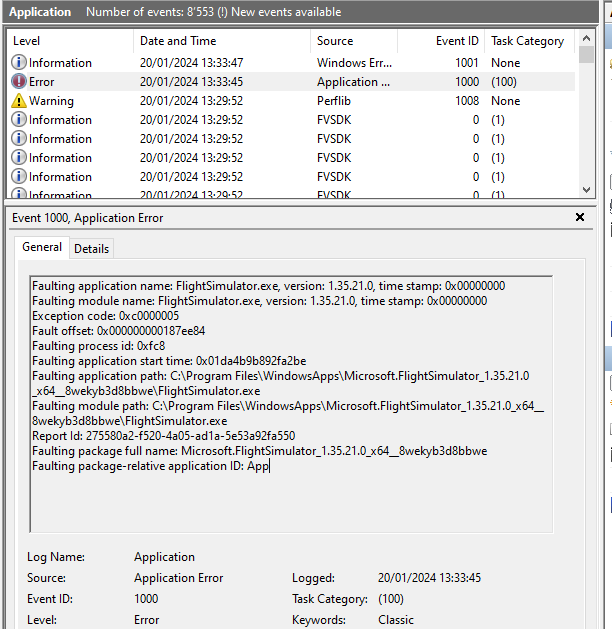This screenshot has height=629, width=612.
Task: Close the Event 1000 detail pane
Action: 580,217
